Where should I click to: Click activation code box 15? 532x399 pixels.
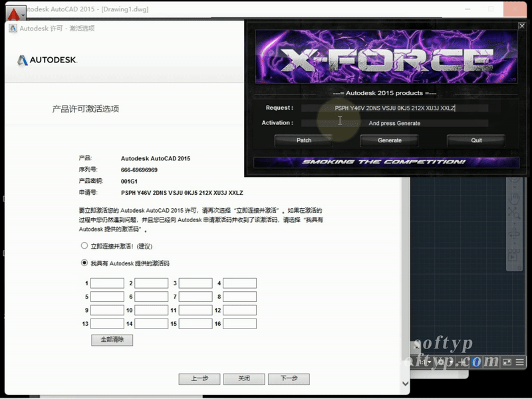196,324
